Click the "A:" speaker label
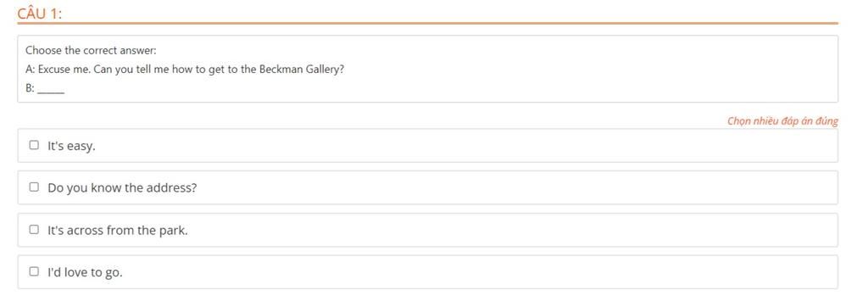Image resolution: width=868 pixels, height=307 pixels. point(31,70)
